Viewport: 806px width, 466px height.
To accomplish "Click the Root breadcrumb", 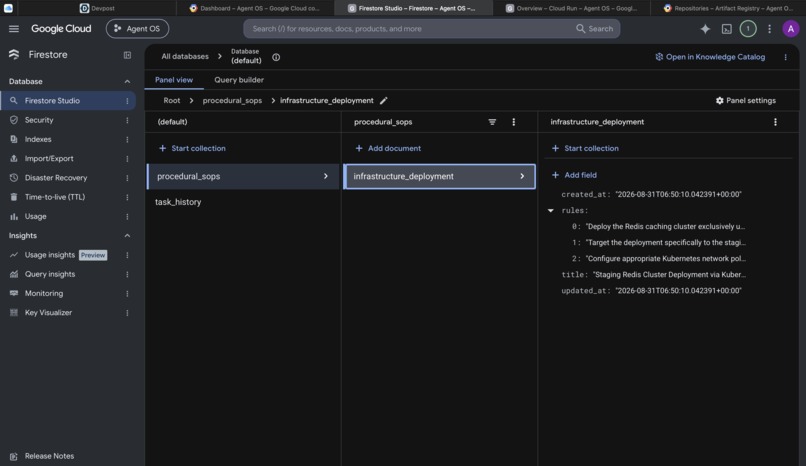I will [172, 101].
